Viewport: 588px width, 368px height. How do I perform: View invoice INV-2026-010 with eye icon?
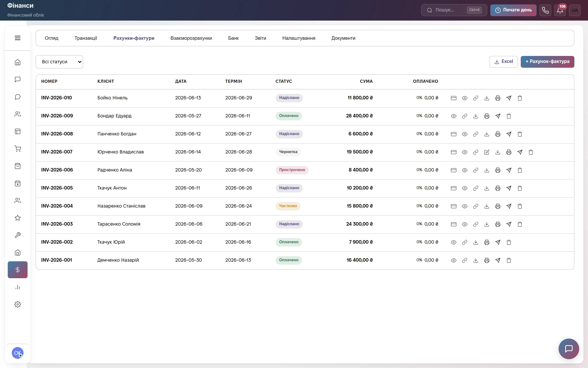[x=465, y=98]
